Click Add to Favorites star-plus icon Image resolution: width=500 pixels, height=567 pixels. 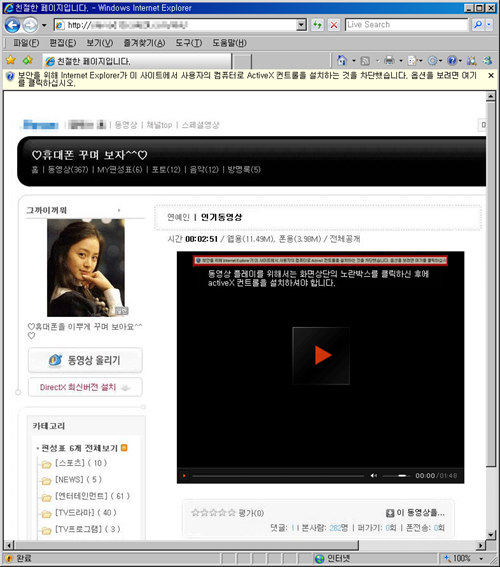coord(28,60)
